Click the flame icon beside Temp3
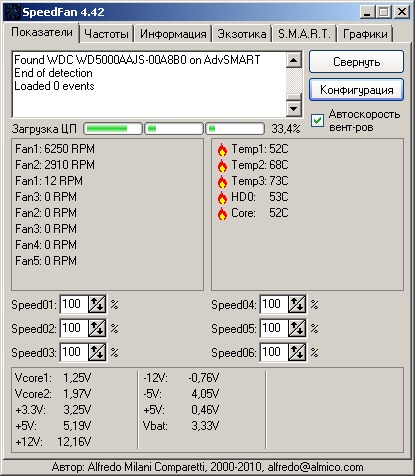The height and width of the screenshot is (476, 415). tap(222, 181)
